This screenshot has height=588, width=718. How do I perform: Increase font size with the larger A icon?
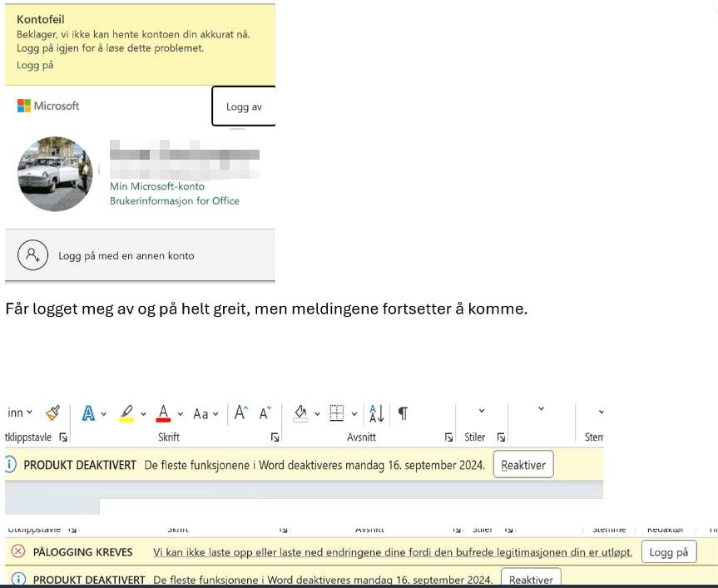point(241,413)
